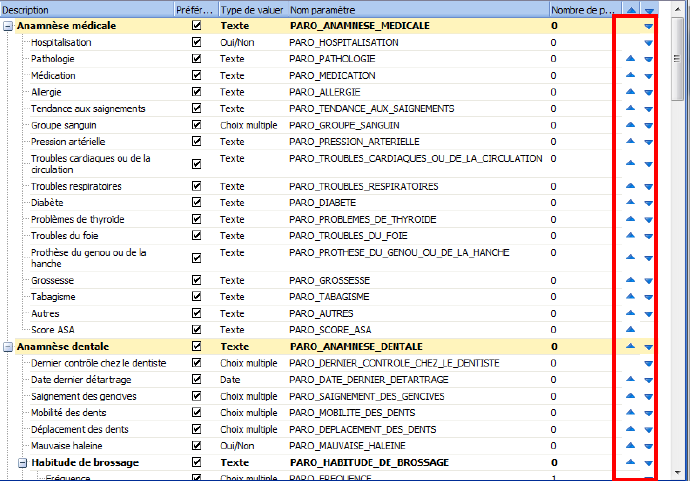Collapse the Anamnèse médicale group
Image resolution: width=690 pixels, height=481 pixels.
(x=8, y=25)
